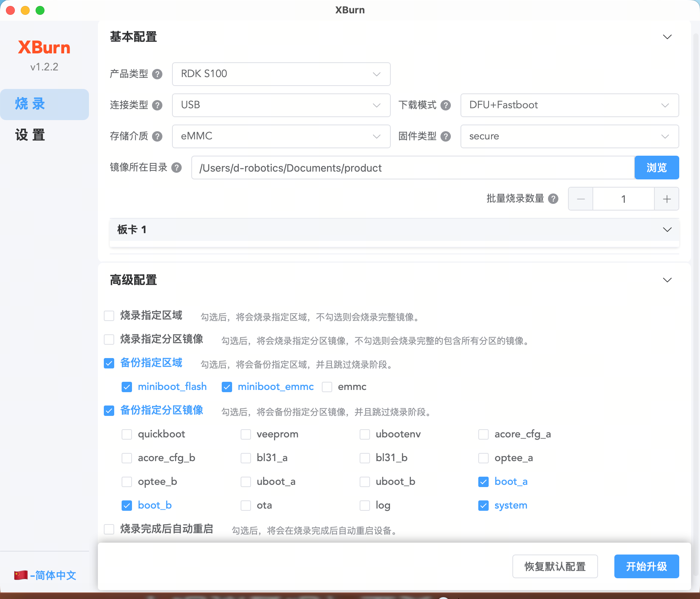
Task: Check the quickboot partition checkbox
Action: point(127,434)
